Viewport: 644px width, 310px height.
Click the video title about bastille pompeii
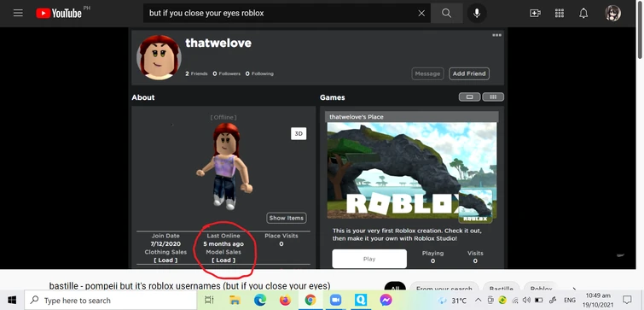[189, 286]
